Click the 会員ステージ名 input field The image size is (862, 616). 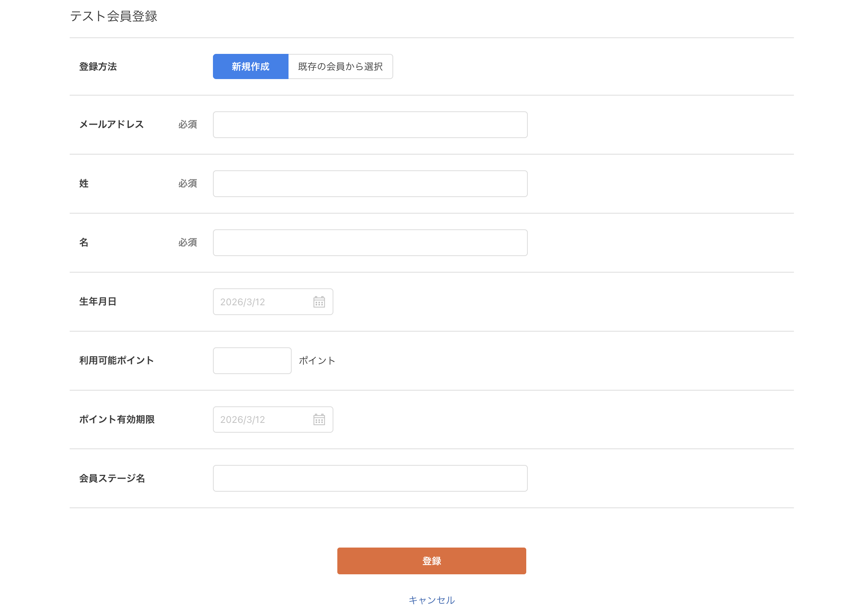point(370,478)
